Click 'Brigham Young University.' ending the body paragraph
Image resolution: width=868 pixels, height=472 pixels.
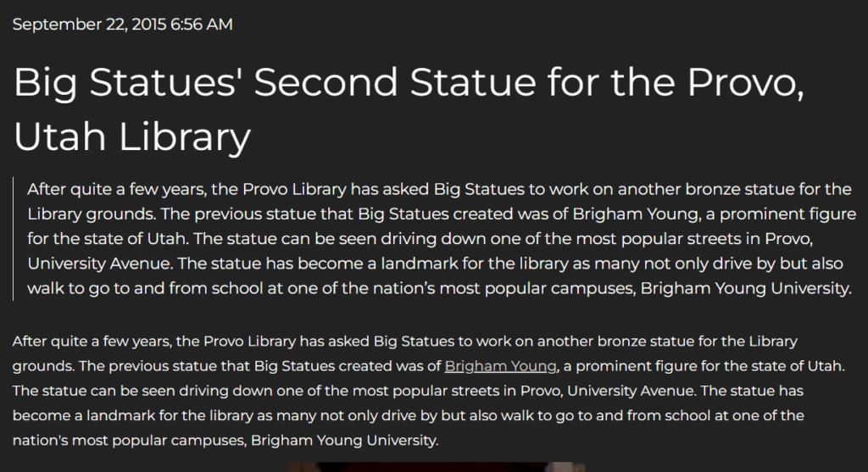tap(344, 441)
